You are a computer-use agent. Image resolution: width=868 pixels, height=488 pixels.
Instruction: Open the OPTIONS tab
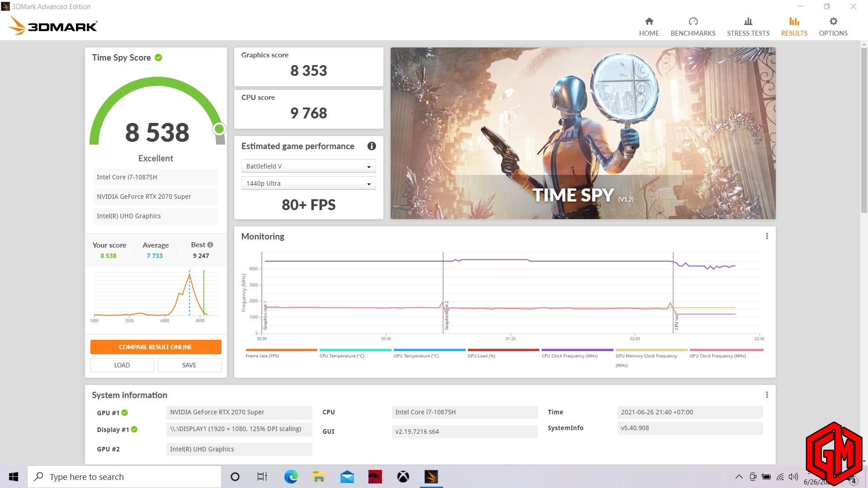[833, 27]
